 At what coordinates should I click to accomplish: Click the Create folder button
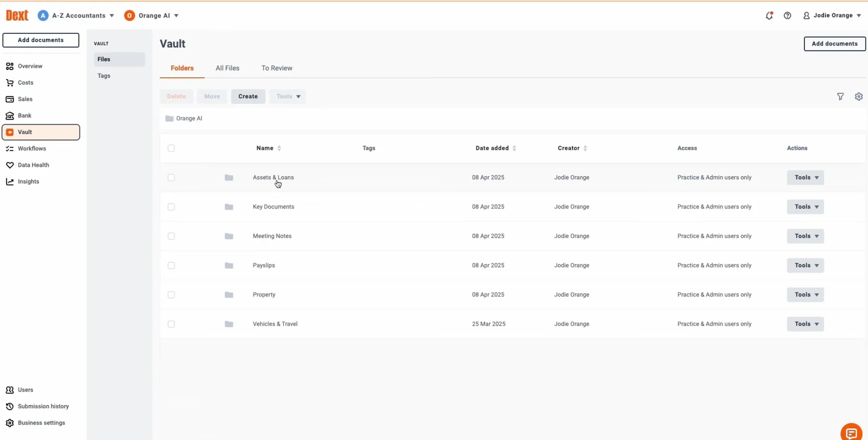(x=248, y=96)
